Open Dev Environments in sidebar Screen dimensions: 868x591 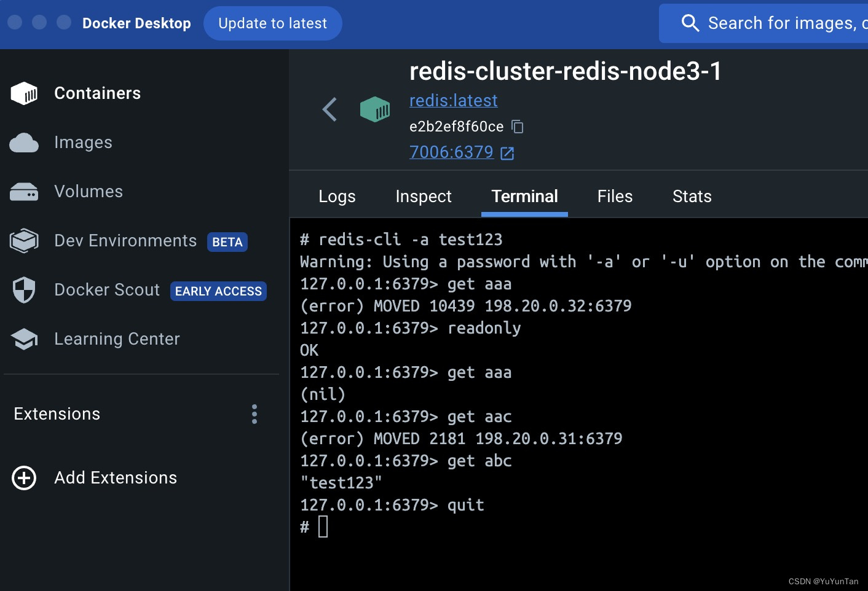[x=125, y=241]
